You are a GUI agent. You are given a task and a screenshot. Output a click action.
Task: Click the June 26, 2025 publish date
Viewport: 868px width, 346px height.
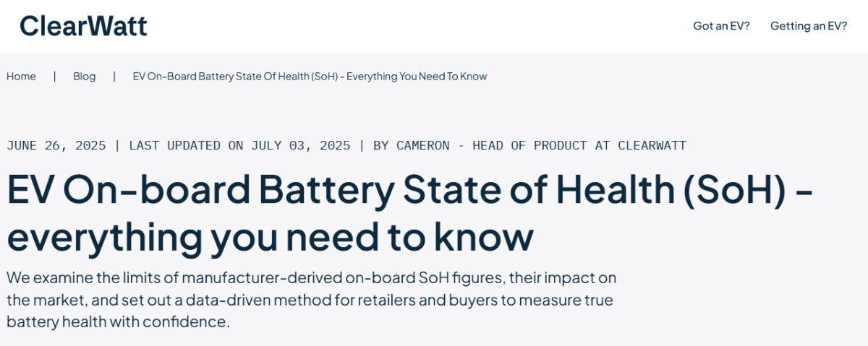[56, 145]
